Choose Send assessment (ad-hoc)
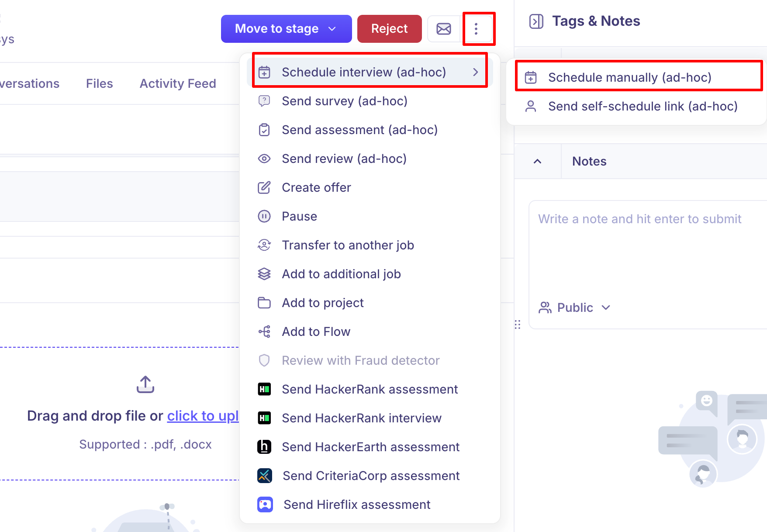 [x=370, y=130]
